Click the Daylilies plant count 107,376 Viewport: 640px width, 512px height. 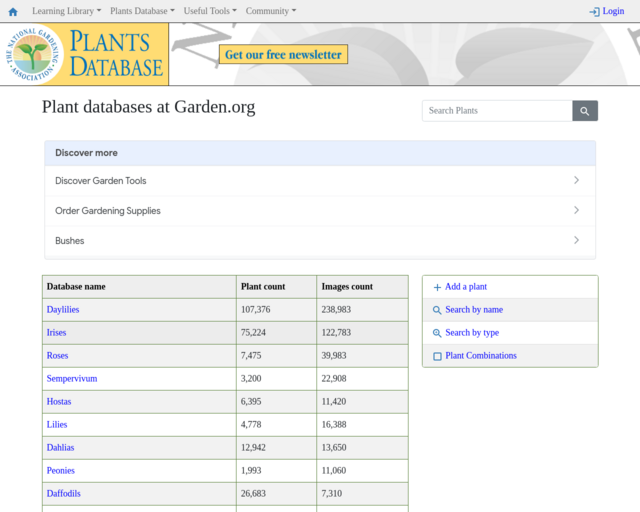click(256, 309)
